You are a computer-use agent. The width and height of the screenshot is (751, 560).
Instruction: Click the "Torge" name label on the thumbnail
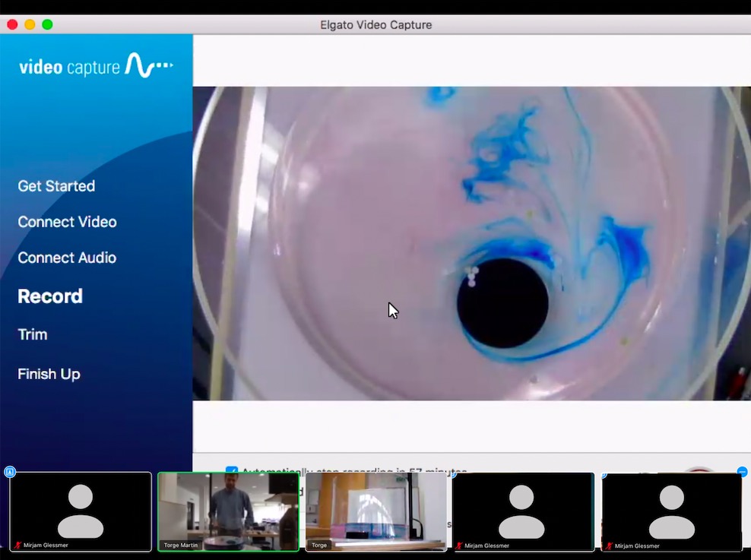[318, 545]
